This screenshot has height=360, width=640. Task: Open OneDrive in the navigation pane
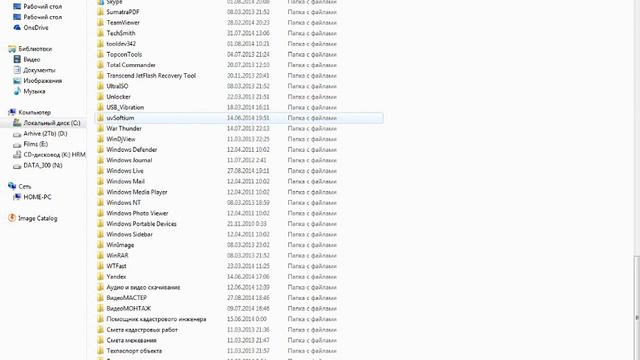coord(36,28)
